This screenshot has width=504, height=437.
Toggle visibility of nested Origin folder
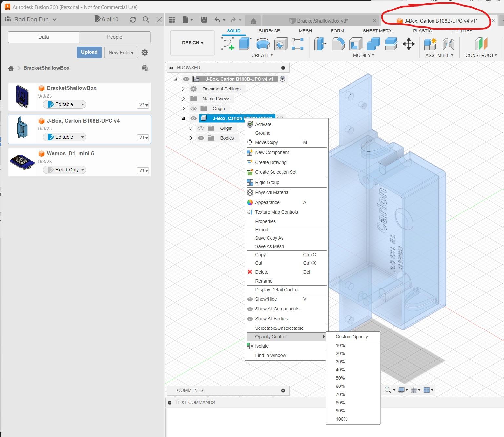tap(201, 128)
